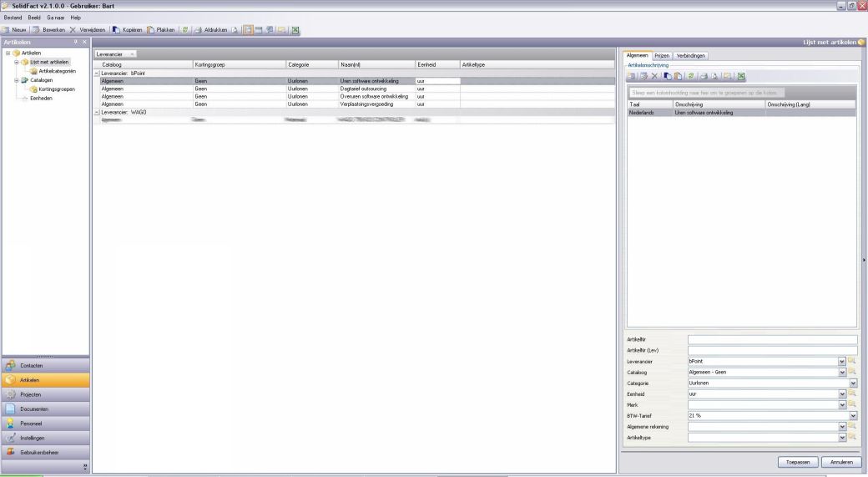Click the Toepassen button

click(798, 462)
